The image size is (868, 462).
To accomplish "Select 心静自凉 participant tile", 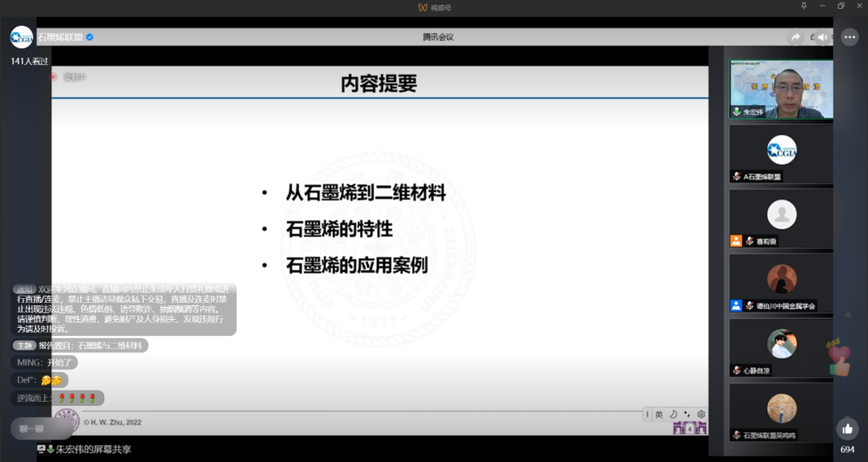I will tap(781, 348).
